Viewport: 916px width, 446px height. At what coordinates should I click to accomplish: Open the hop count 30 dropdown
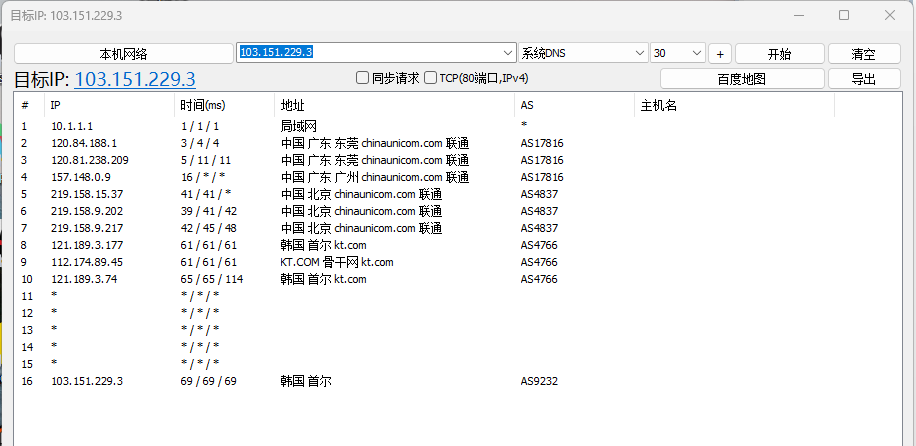coord(678,53)
